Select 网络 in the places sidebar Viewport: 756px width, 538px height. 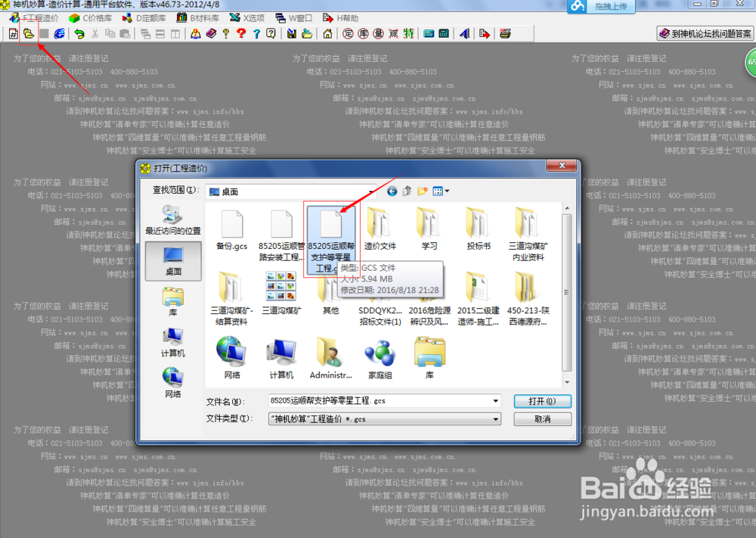point(173,384)
